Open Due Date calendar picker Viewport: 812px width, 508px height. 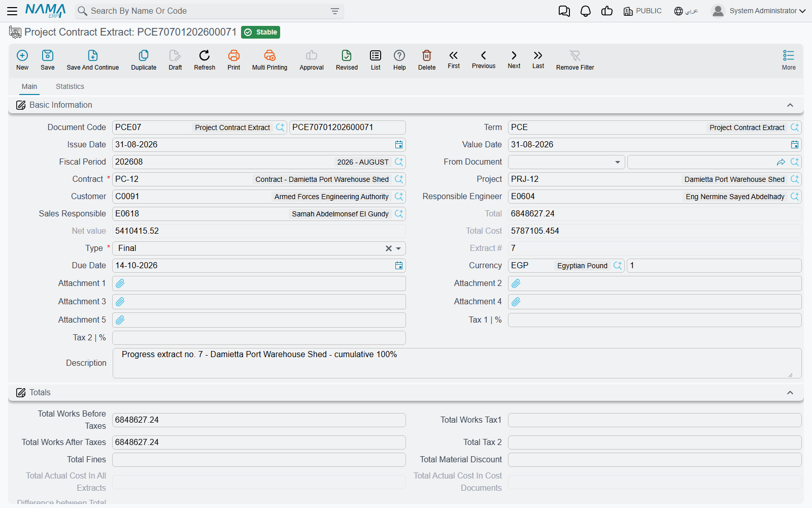[399, 266]
